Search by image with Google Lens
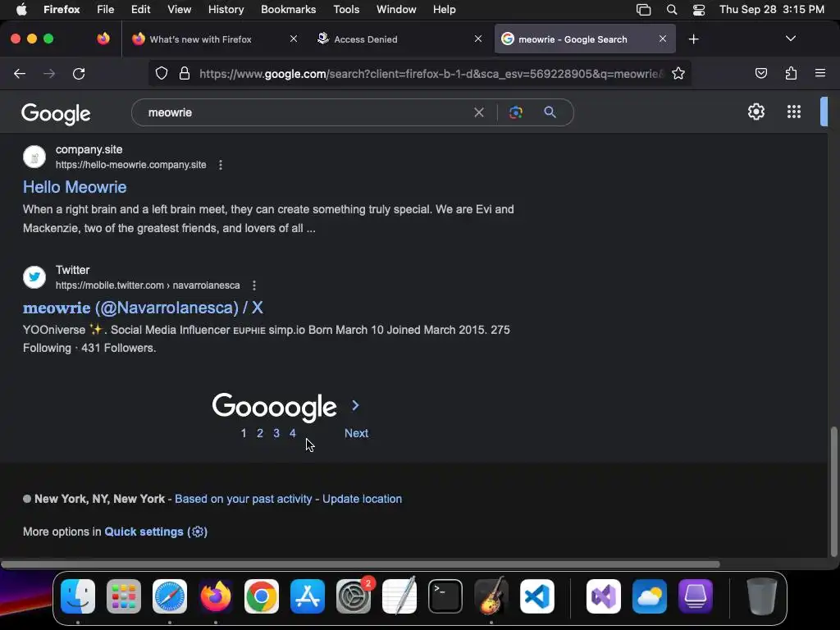Viewport: 840px width, 630px height. (x=515, y=112)
